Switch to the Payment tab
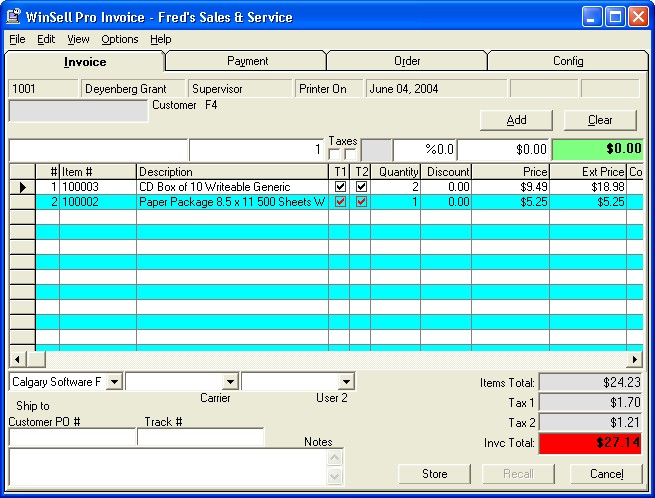This screenshot has height=498, width=655. tap(247, 61)
